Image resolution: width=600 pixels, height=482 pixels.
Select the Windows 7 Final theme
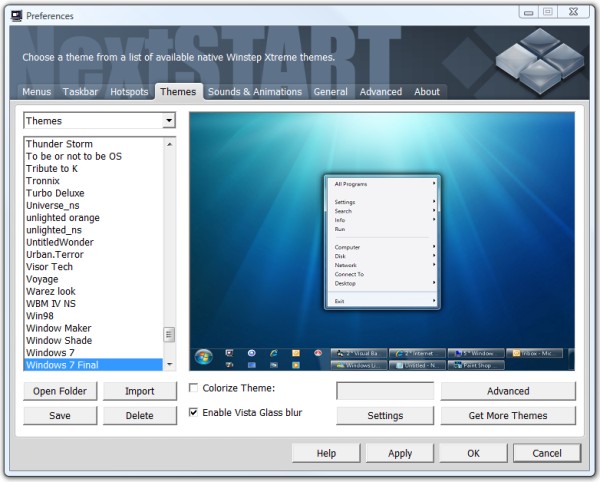click(94, 365)
